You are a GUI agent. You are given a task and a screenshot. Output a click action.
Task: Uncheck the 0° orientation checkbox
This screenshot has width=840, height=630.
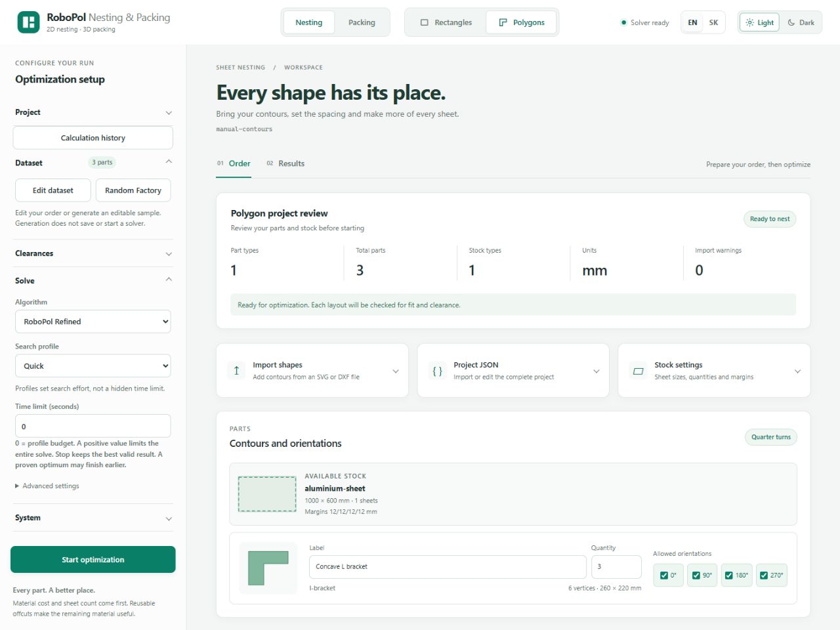coord(663,576)
